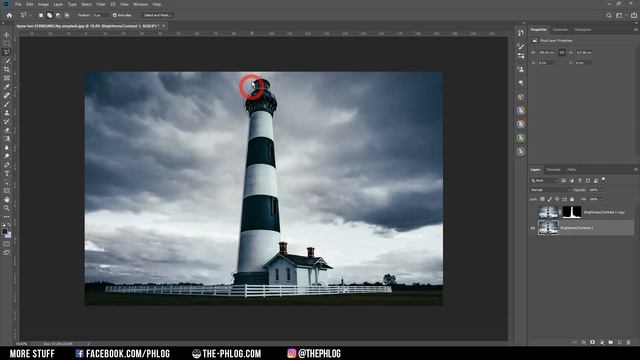This screenshot has height=360, width=640.
Task: Select the Blur tool
Action: (7, 148)
